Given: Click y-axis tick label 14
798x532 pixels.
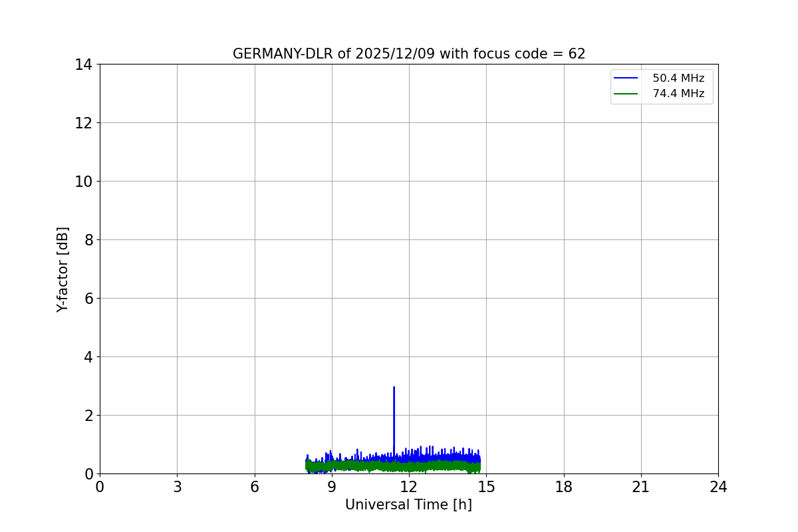Looking at the screenshot, I should pyautogui.click(x=83, y=65).
